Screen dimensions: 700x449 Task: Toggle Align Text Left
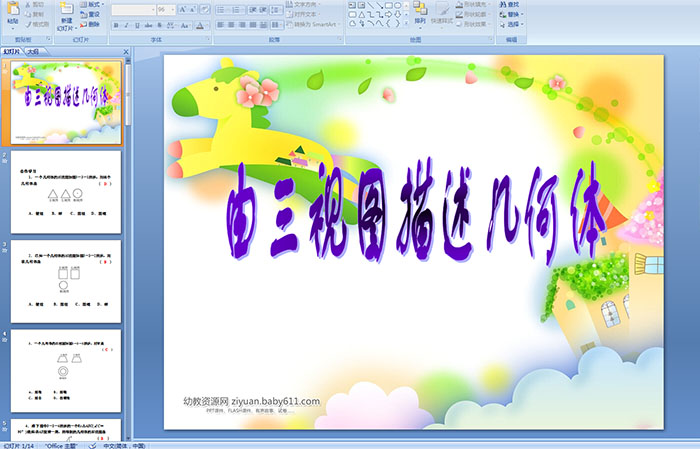click(221, 25)
